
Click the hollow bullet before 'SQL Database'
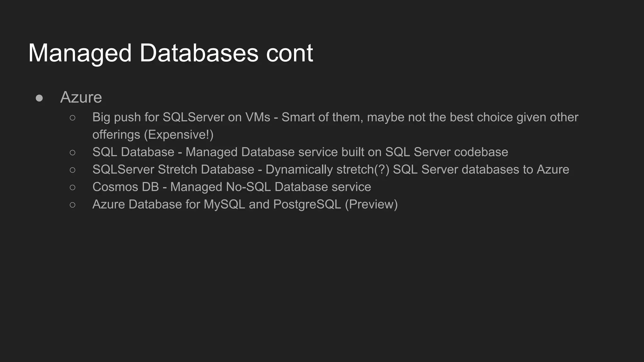73,153
